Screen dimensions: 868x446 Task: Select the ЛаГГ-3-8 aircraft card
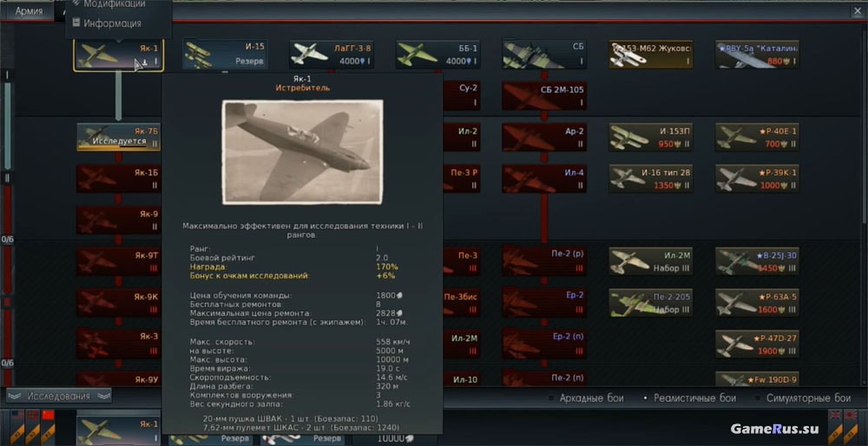pos(332,54)
